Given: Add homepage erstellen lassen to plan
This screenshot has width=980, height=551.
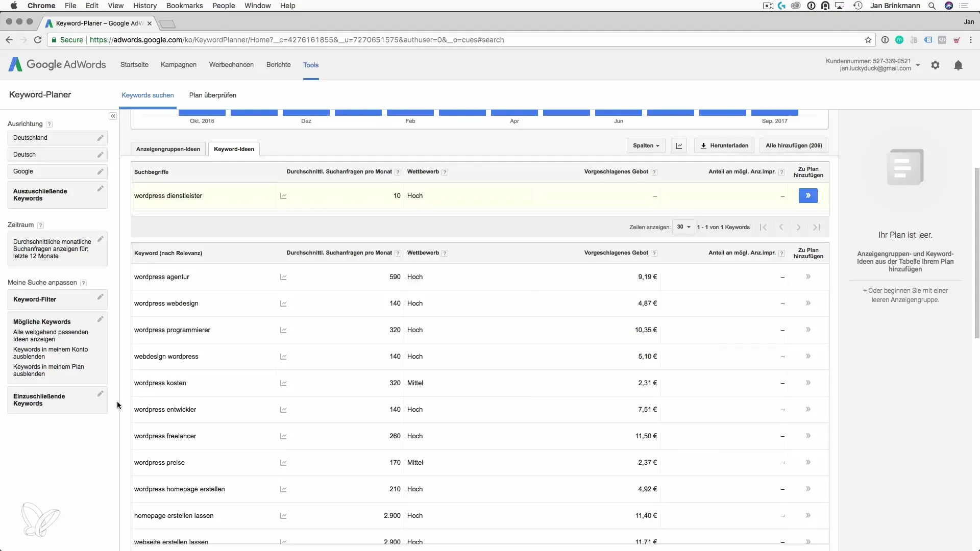Looking at the screenshot, I should [808, 515].
